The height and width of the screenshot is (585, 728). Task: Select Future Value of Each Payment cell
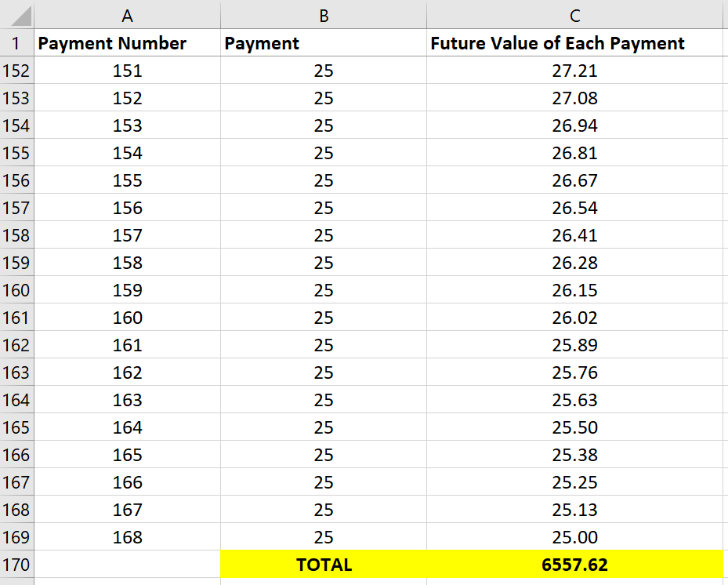tap(574, 43)
